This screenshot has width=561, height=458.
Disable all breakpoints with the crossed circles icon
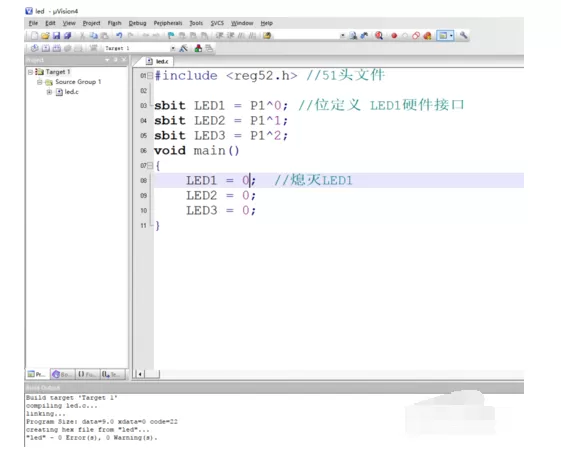pos(416,35)
